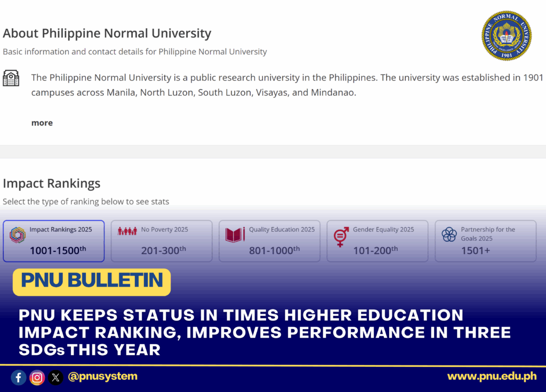Image resolution: width=546 pixels, height=392 pixels.
Task: Select the 801-1000th rank value
Action: 274,250
